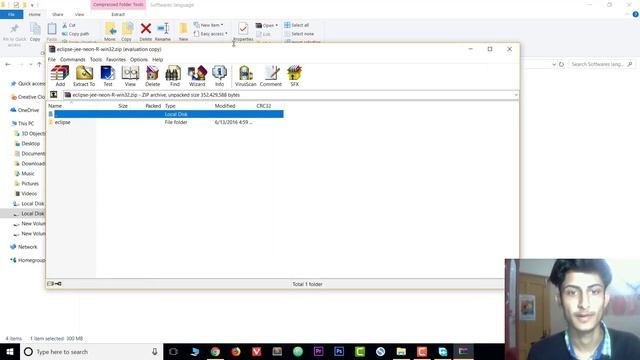Open WinRAR Favorites menu
The height and width of the screenshot is (360, 640).
point(116,60)
